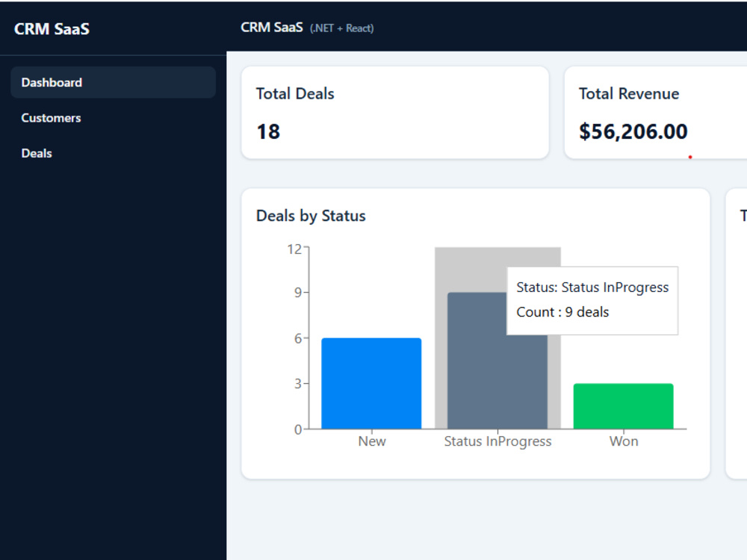Select the Total Deals value 18
The image size is (747, 560).
268,132
